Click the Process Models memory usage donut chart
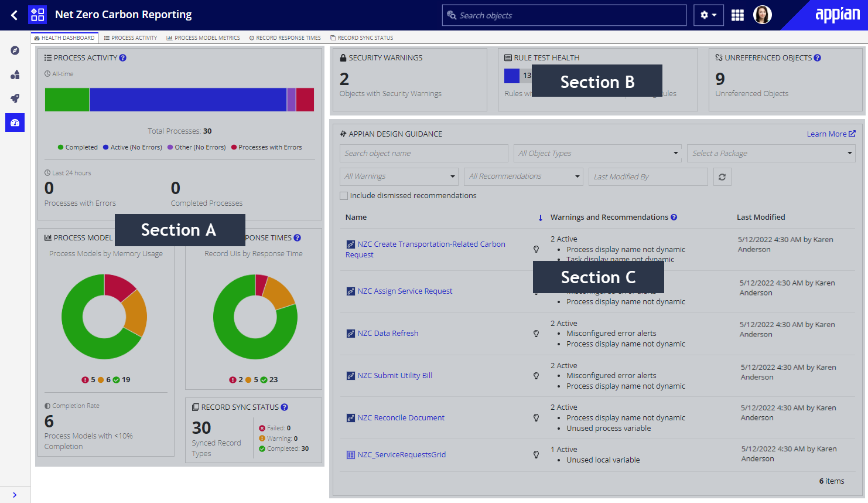Image resolution: width=868 pixels, height=503 pixels. (x=104, y=317)
